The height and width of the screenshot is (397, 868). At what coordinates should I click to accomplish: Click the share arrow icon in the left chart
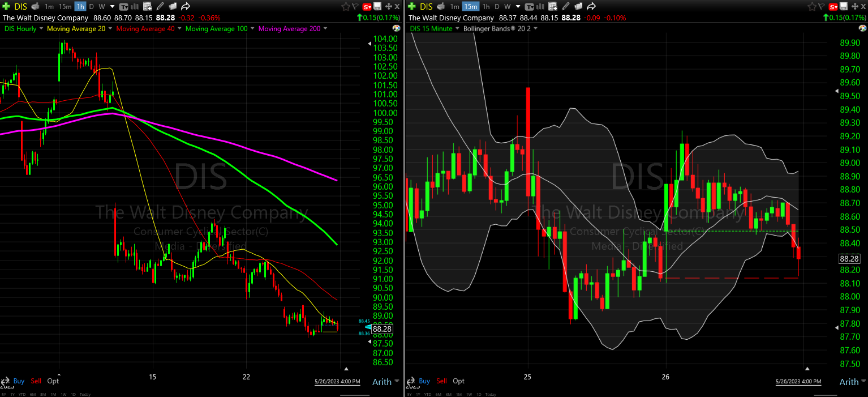(x=185, y=7)
